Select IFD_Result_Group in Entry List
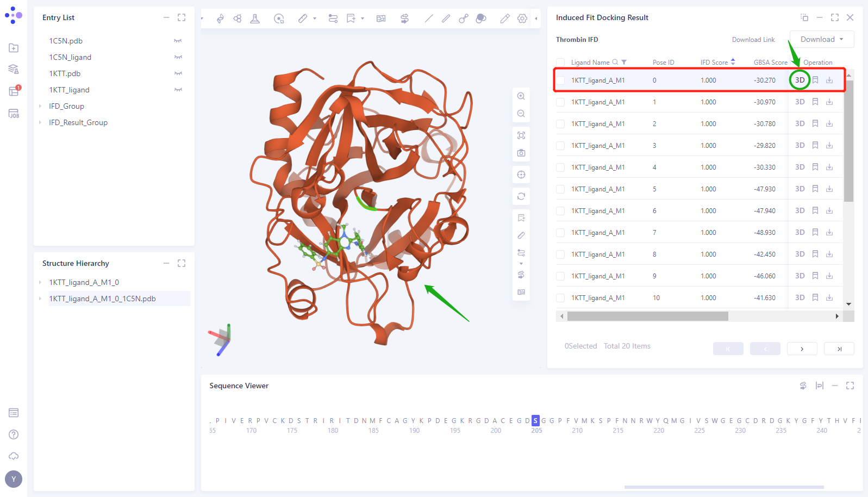The image size is (868, 497). pos(78,123)
